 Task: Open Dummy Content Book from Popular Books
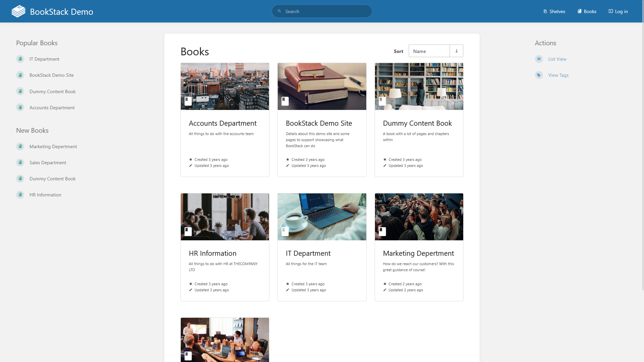pyautogui.click(x=52, y=92)
